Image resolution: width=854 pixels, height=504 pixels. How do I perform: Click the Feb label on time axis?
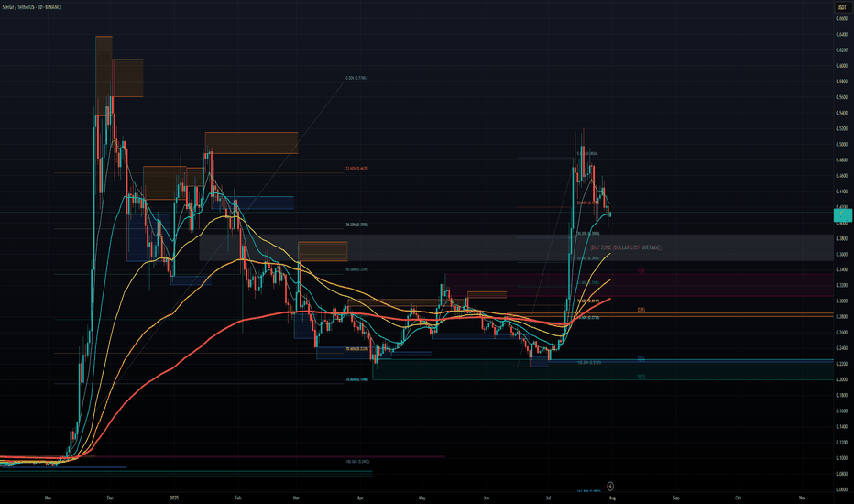tap(237, 498)
